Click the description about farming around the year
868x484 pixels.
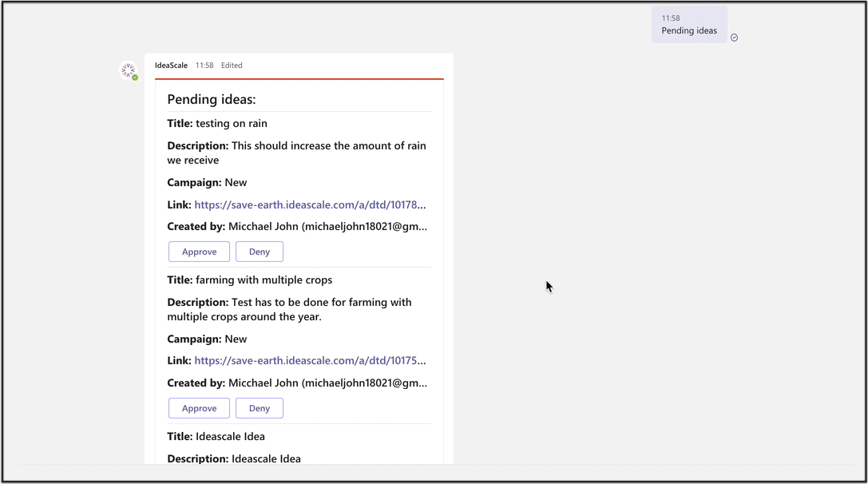[290, 310]
